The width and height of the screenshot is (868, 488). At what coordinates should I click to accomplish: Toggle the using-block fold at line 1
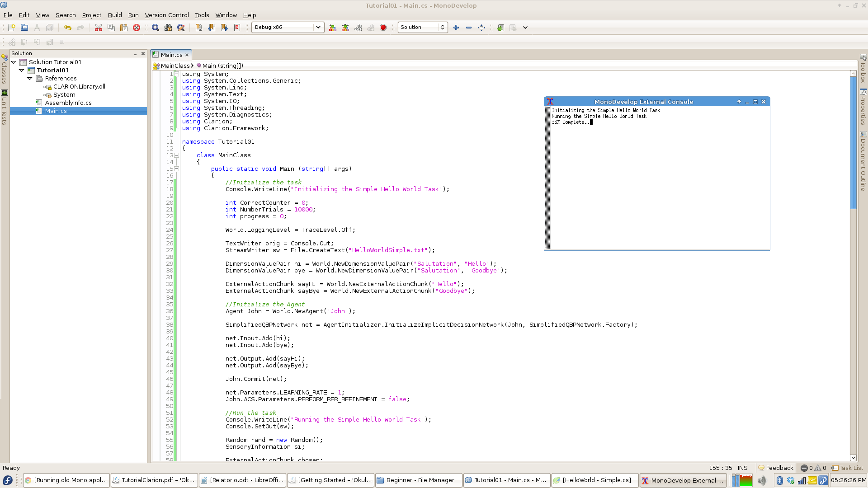coord(177,74)
